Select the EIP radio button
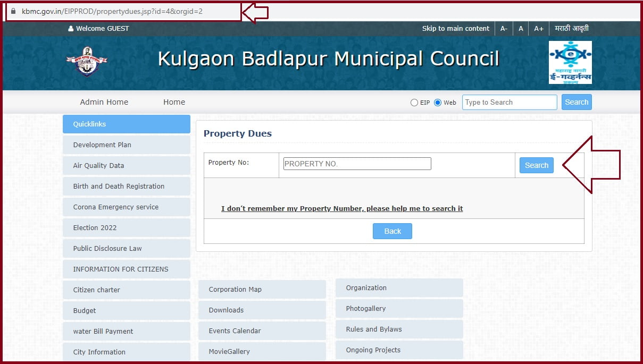Screen dimensions: 643x364 414,103
